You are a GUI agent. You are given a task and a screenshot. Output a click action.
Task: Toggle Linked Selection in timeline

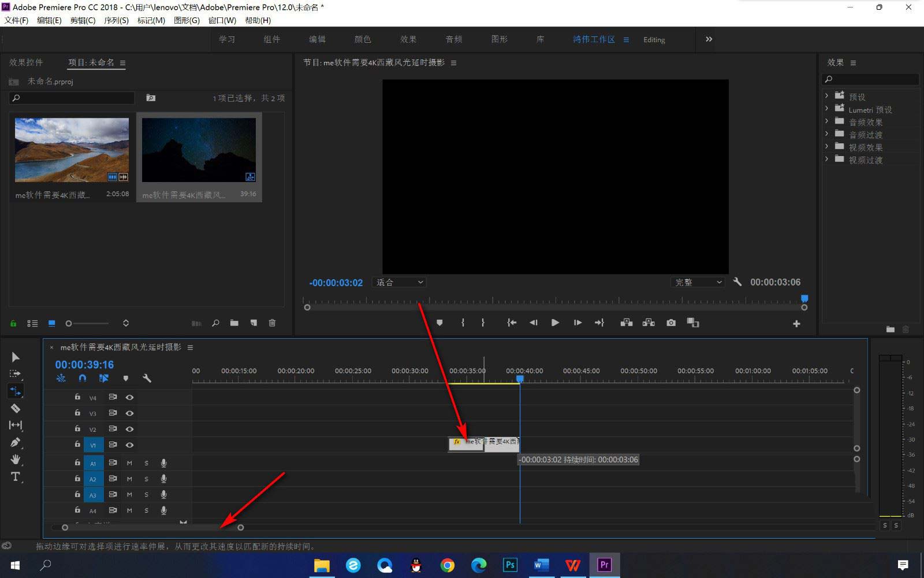pyautogui.click(x=104, y=378)
